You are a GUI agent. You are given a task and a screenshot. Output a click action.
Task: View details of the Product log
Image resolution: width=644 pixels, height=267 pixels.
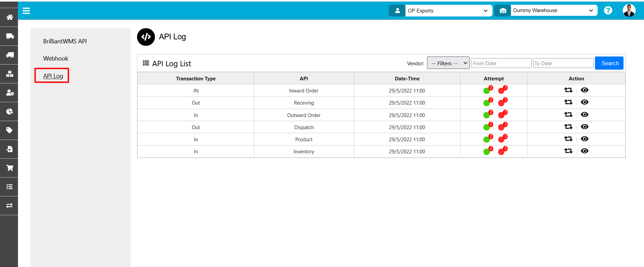coord(585,139)
